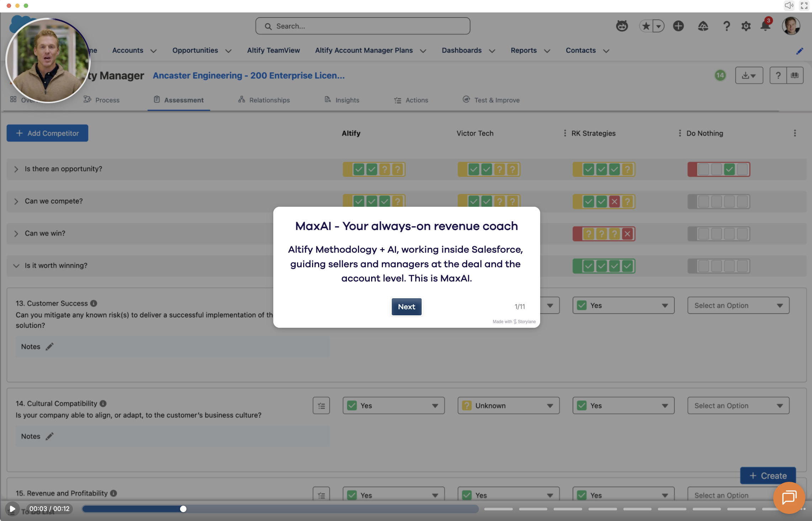Expand the 'Can we compete?' section
Viewport: 812px width, 521px height.
(x=16, y=201)
